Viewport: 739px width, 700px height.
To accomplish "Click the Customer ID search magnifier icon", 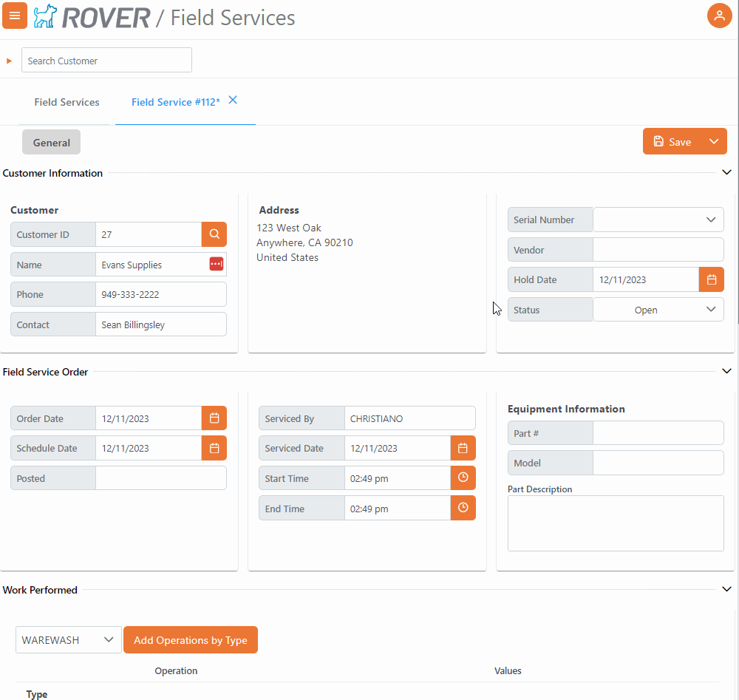I will coord(214,234).
